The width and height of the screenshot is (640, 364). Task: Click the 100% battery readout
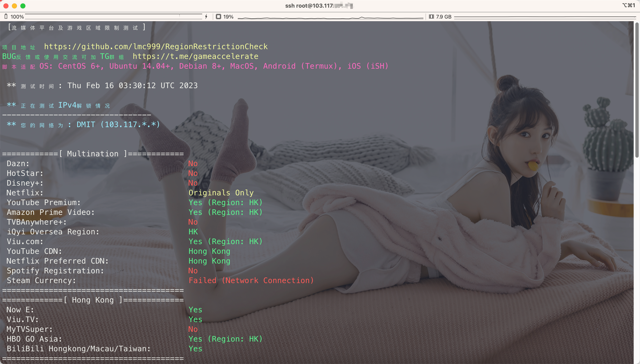click(x=17, y=17)
